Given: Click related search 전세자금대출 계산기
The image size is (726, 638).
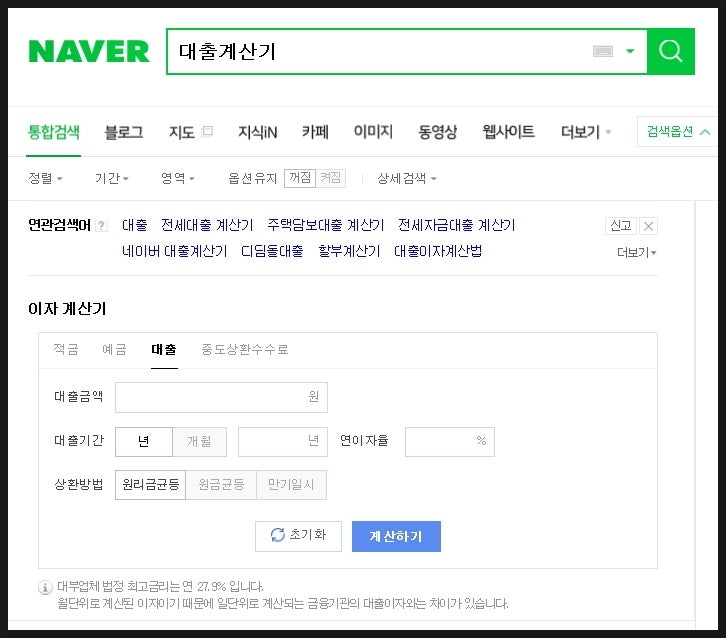Looking at the screenshot, I should 457,225.
